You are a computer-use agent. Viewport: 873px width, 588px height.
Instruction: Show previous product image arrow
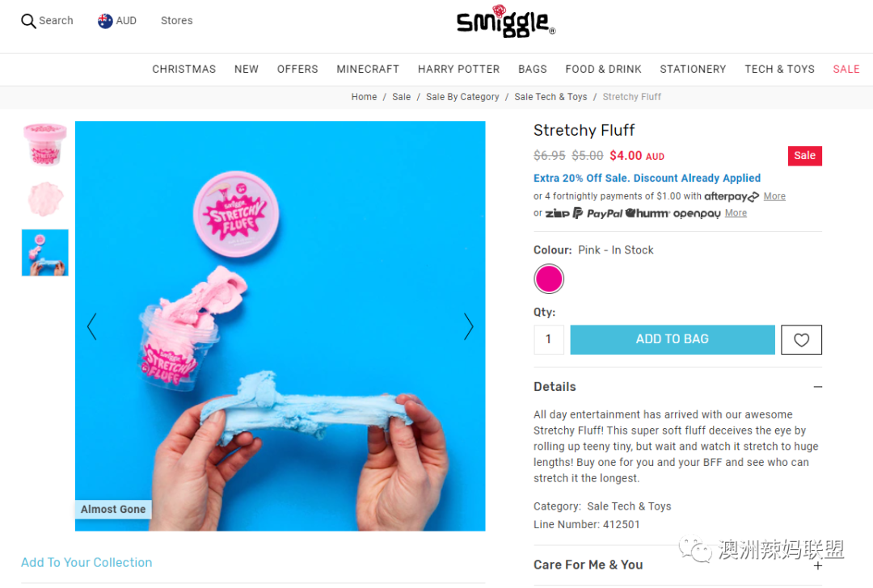92,326
